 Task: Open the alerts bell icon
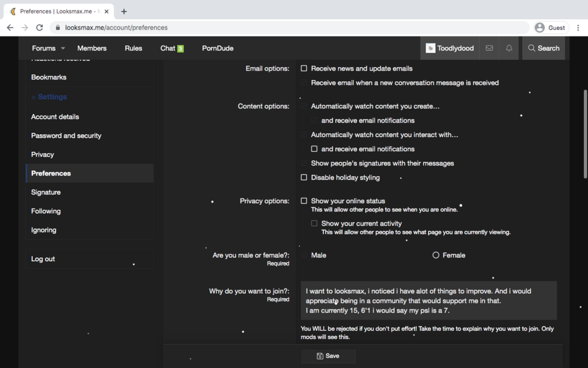(509, 48)
